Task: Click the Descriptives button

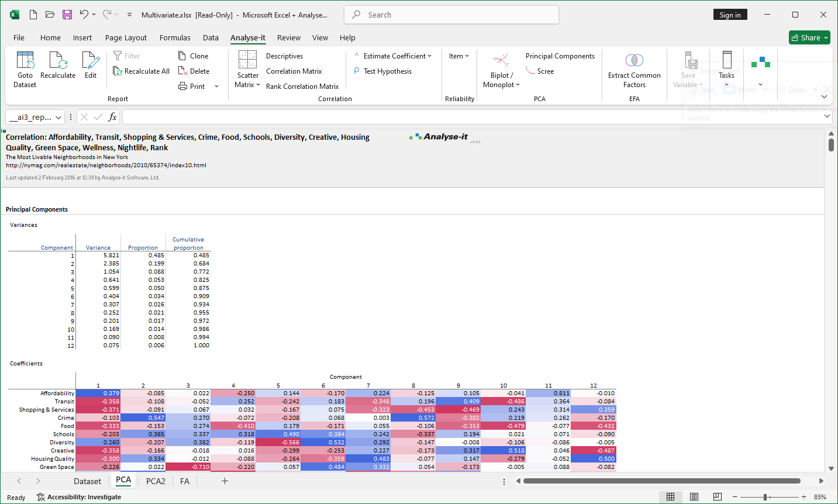Action: pyautogui.click(x=284, y=56)
